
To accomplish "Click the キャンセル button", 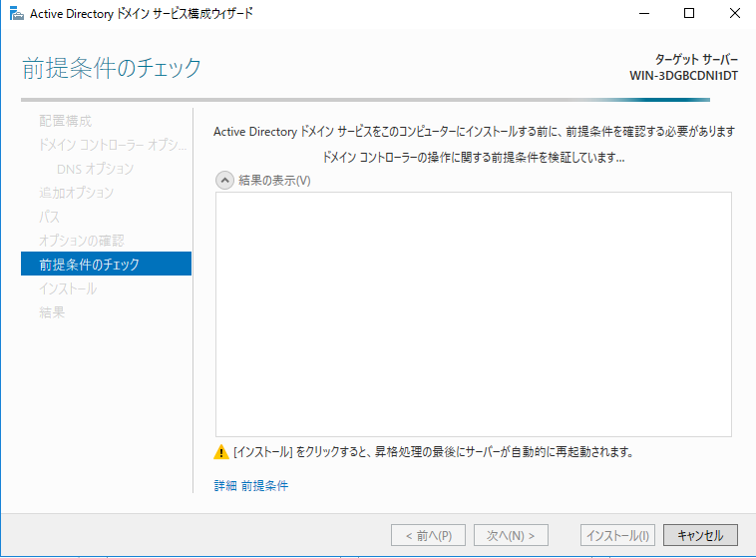I will point(700,535).
